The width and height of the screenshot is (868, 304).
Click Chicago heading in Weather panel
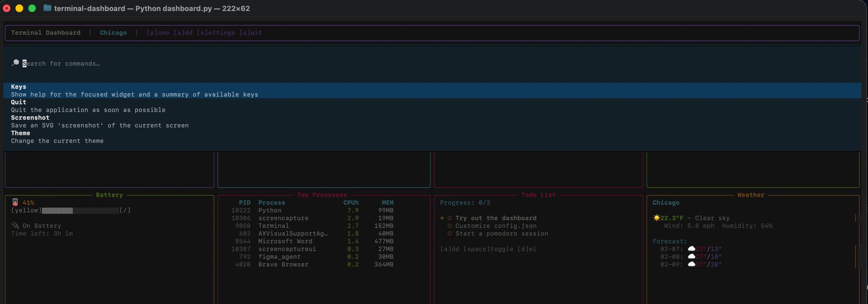[x=666, y=203]
